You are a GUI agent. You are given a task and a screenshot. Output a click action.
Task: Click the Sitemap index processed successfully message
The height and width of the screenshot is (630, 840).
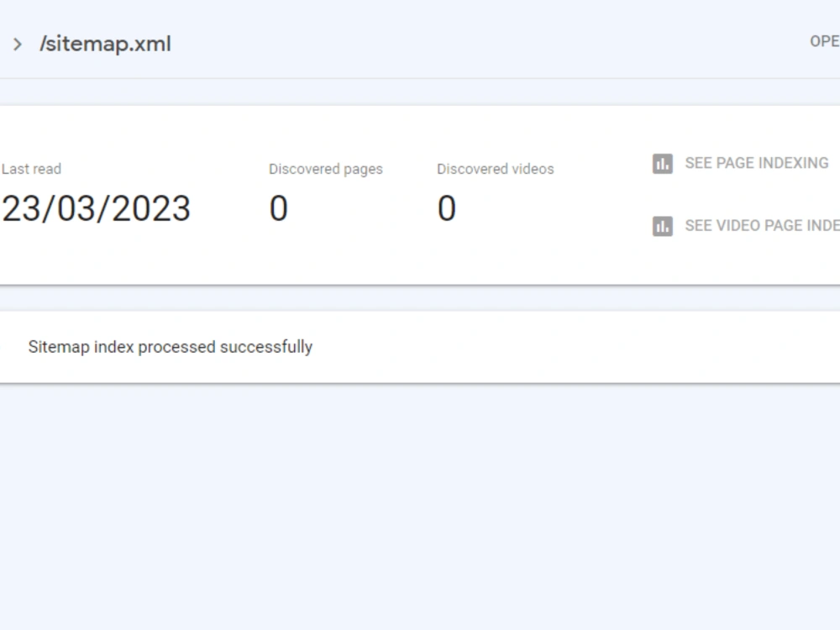171,347
